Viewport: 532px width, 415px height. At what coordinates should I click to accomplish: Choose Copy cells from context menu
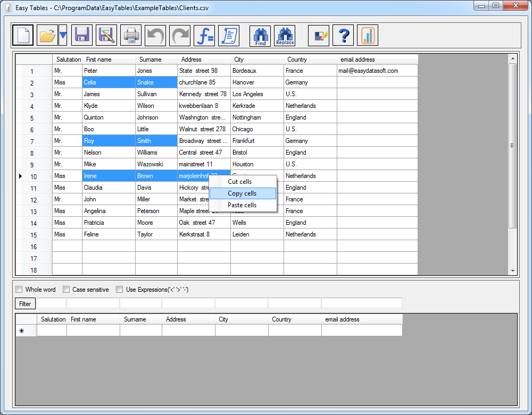242,193
